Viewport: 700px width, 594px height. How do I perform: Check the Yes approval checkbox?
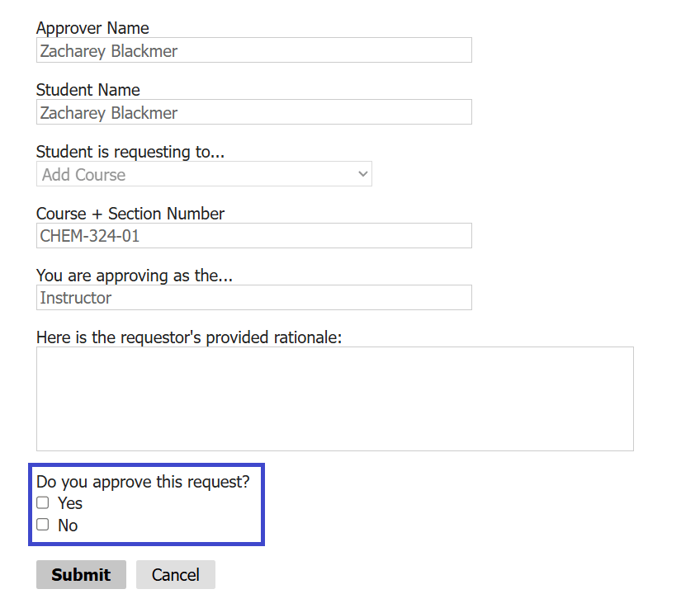click(42, 502)
